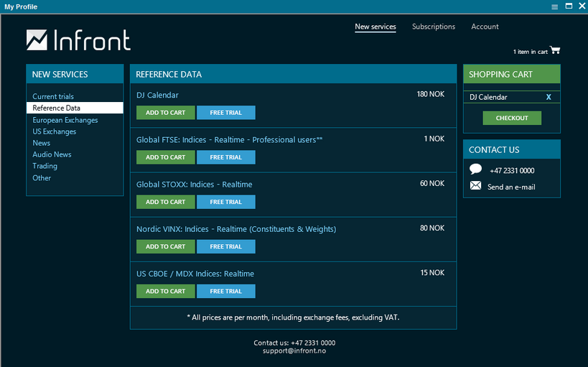Click the 15 NOK price
Image resolution: width=588 pixels, height=367 pixels.
coord(432,273)
